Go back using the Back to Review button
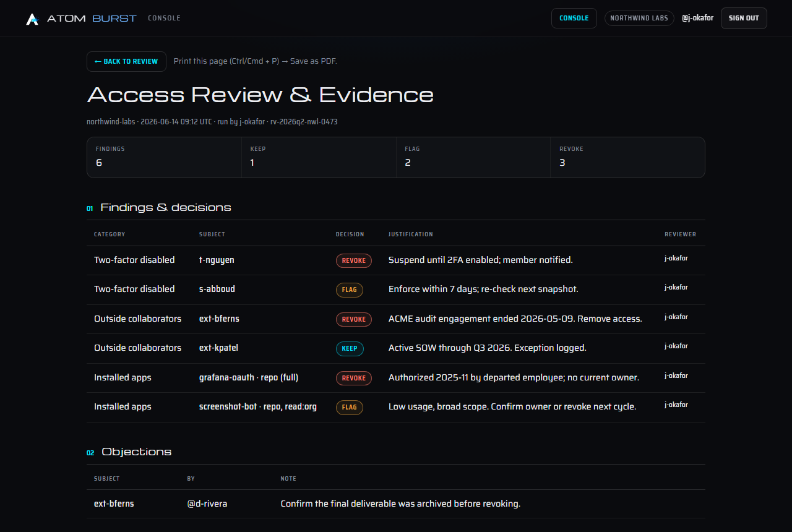The image size is (792, 532). pos(126,61)
